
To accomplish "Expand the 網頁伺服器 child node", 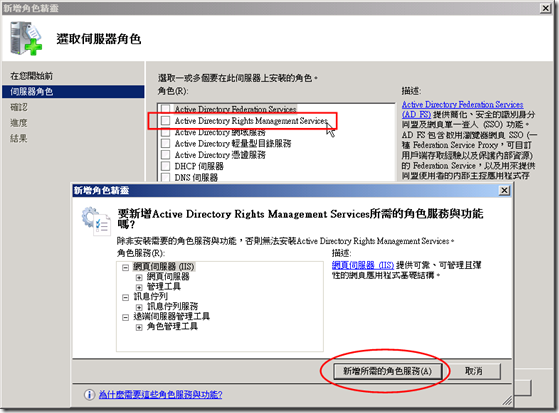I will tap(139, 277).
